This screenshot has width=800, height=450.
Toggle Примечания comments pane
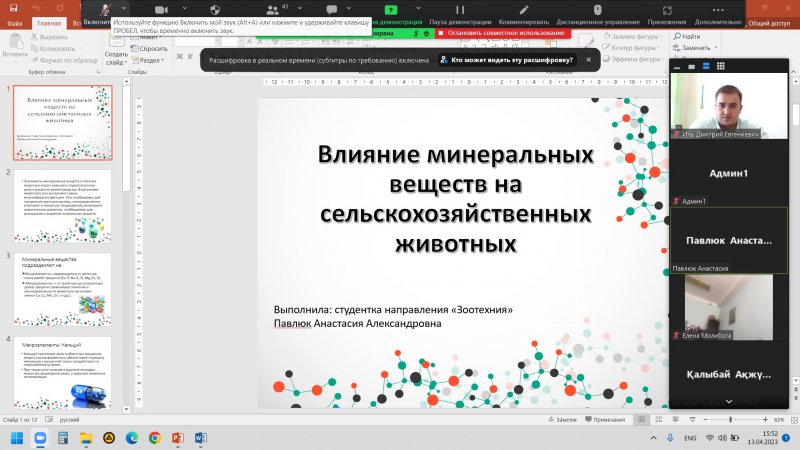(605, 419)
